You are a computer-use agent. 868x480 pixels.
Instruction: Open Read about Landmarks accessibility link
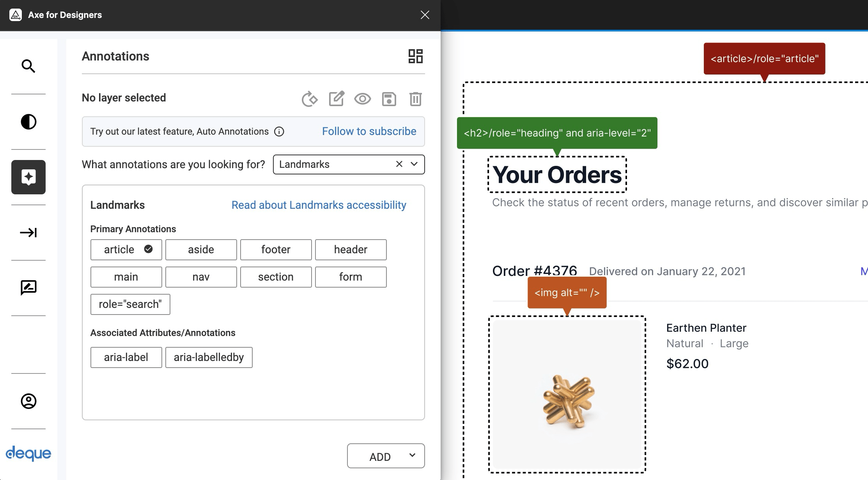pos(319,205)
